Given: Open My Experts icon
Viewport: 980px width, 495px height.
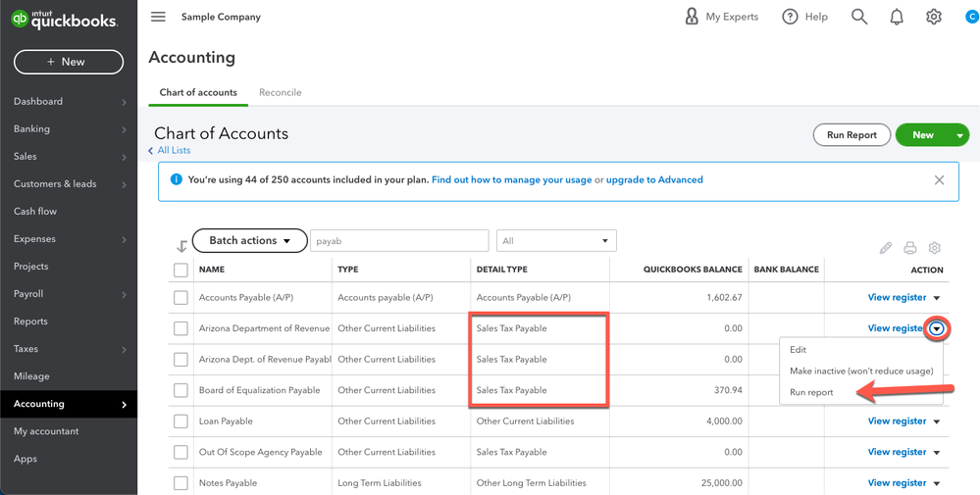Looking at the screenshot, I should coord(692,17).
